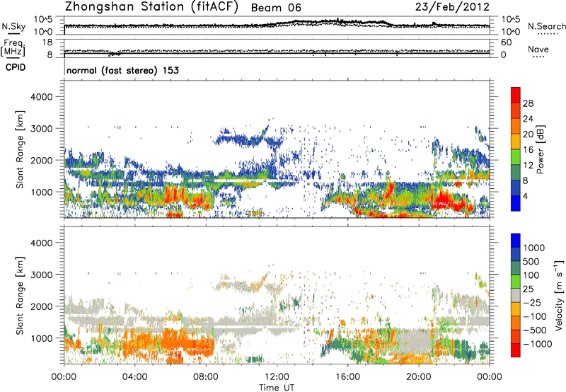Screen dimensions: 566x392
Task: Click the 'Velocity [m s-1]' colorbar label
Action: (x=559, y=295)
